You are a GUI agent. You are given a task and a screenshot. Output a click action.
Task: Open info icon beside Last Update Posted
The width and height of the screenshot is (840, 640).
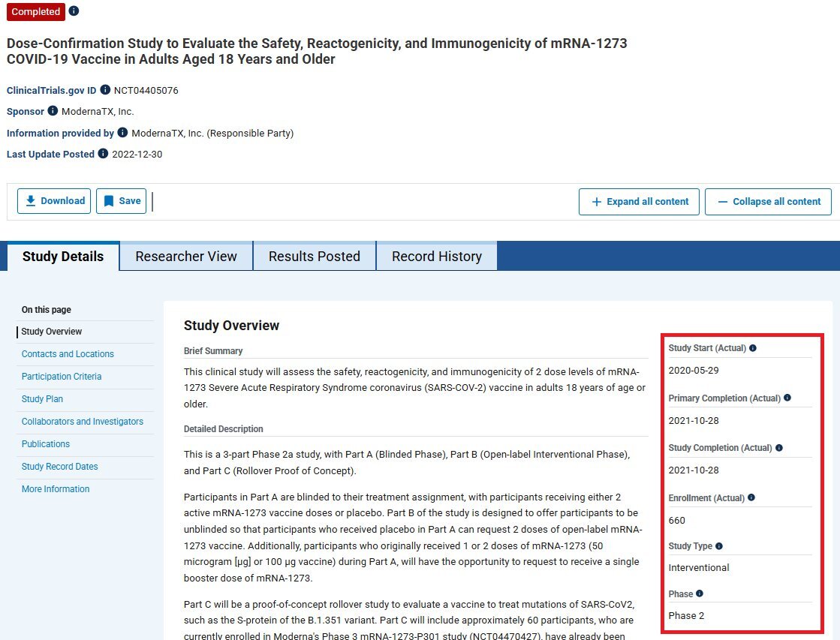tap(103, 154)
